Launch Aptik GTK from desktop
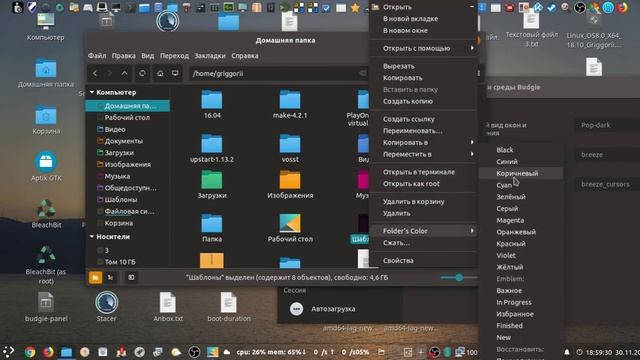The height and width of the screenshot is (360, 640). [46, 167]
